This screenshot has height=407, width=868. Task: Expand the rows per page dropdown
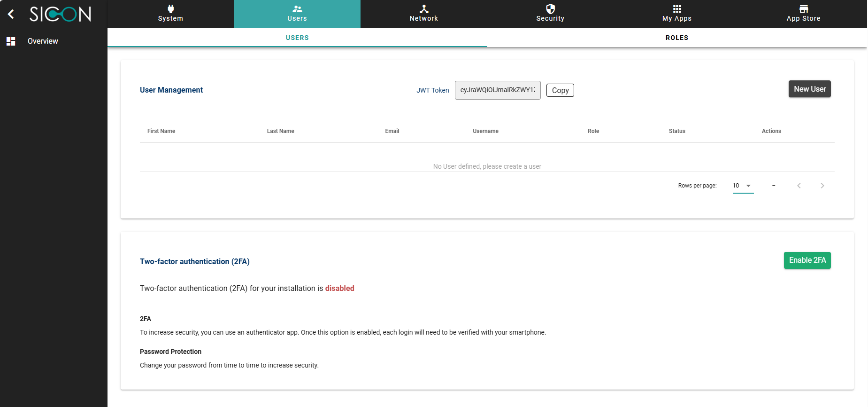click(743, 186)
